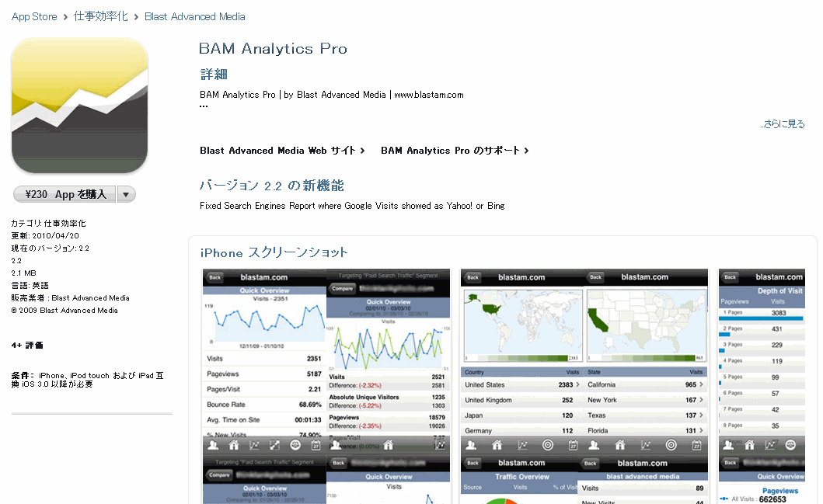This screenshot has width=823, height=504.
Task: Click the chevron after Web サイト link
Action: [x=362, y=151]
